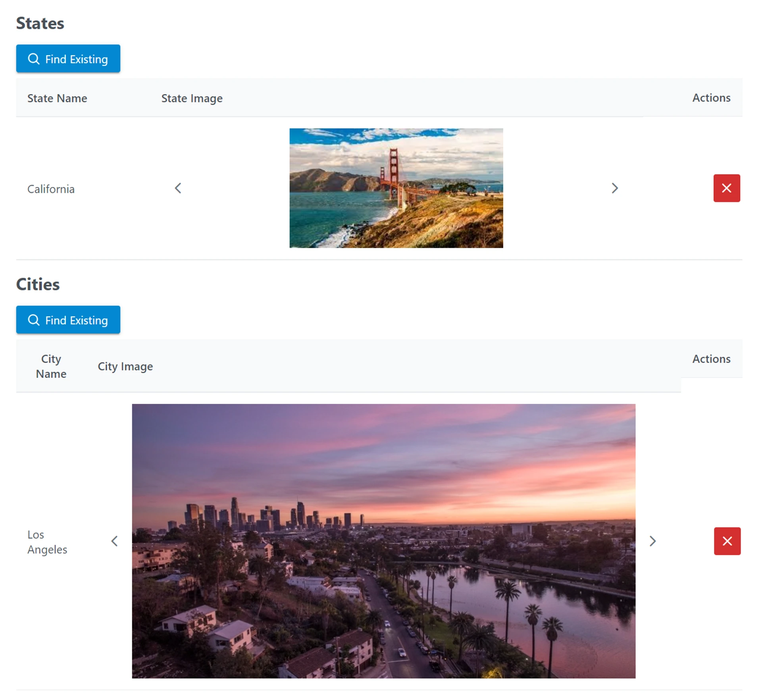This screenshot has height=700, width=762.
Task: Delete the Los Angeles row
Action: (727, 541)
